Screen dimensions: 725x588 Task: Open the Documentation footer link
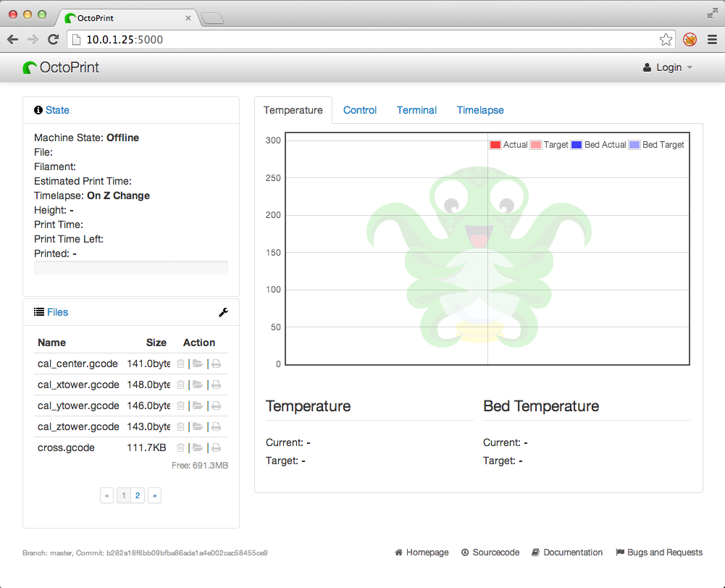pos(567,553)
